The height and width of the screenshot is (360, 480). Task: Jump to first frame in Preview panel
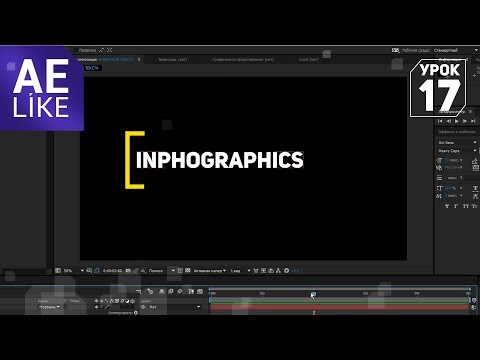440,121
